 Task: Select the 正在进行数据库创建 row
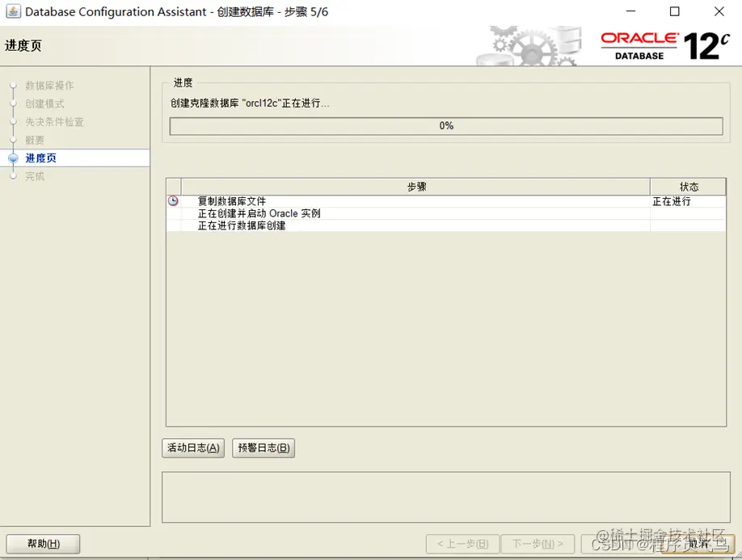(x=446, y=225)
